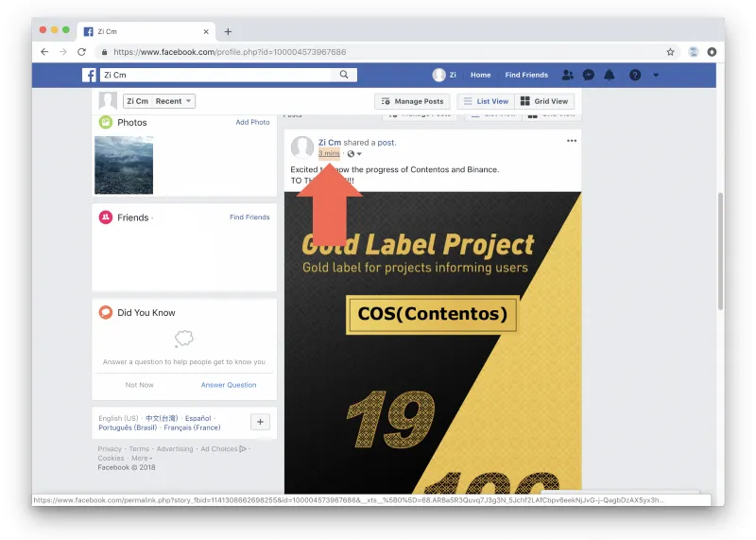The image size is (756, 540).
Task: Open Find Friends in navbar
Action: [526, 75]
